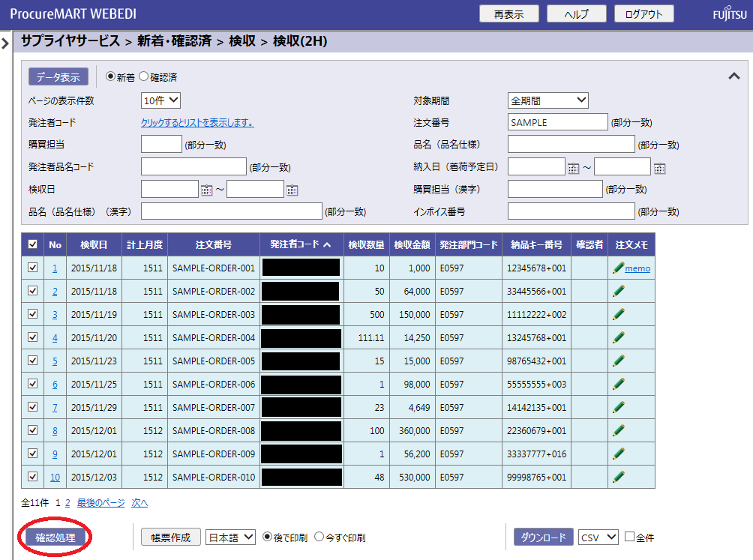Click pencil icon in SAMPLE-ORDER-008 row
The image size is (753, 560).
(619, 430)
